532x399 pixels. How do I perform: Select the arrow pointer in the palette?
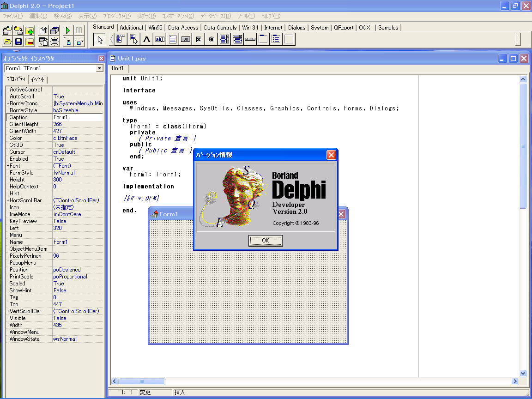[x=99, y=39]
